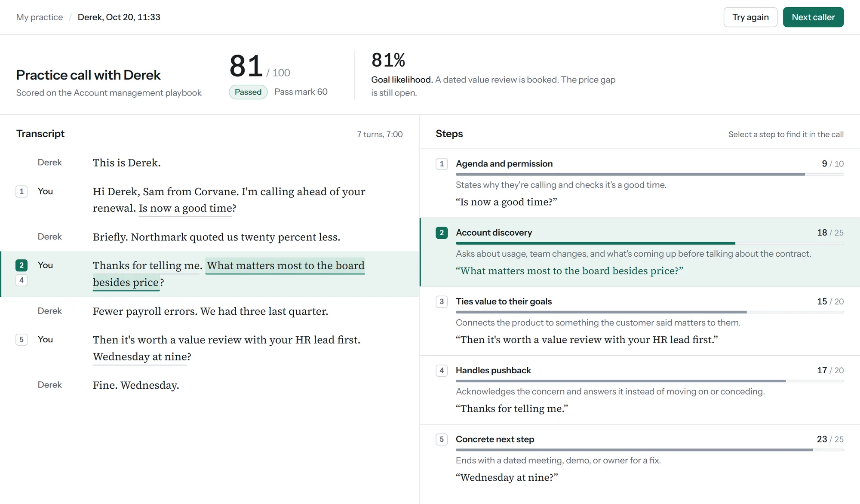The image size is (860, 504).
Task: Click the quote “Is now a good time?” in Steps
Action: click(507, 202)
